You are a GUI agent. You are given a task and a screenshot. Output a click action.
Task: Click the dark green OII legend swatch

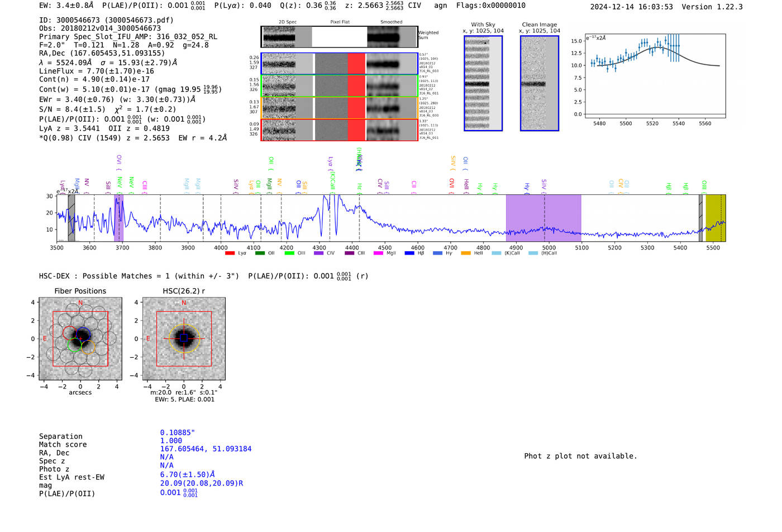(260, 253)
